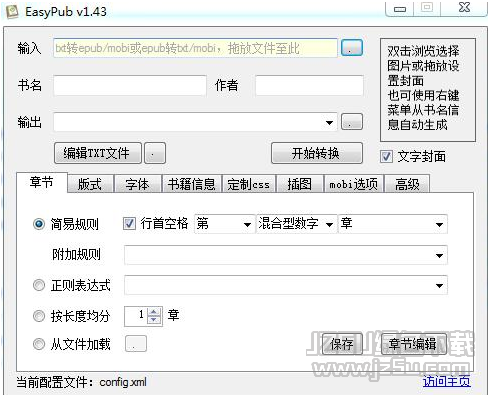Toggle the 文字封面 checkbox
The width and height of the screenshot is (488, 395).
tap(386, 156)
